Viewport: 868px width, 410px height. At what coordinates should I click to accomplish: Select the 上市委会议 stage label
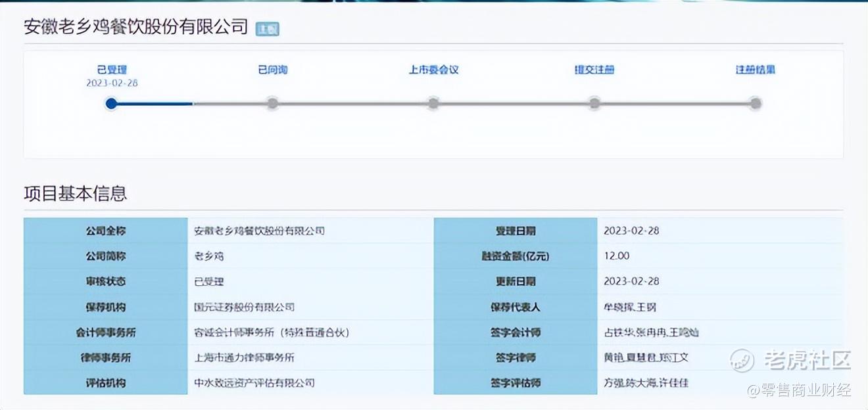pos(433,70)
